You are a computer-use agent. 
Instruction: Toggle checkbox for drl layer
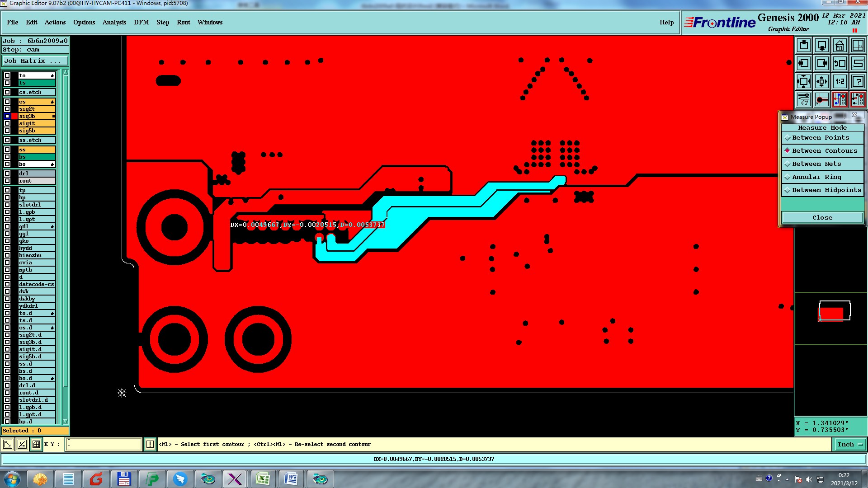pyautogui.click(x=7, y=174)
